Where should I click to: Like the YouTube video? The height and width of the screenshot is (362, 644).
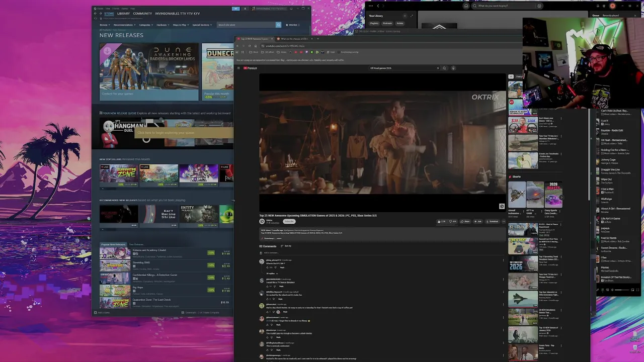click(x=441, y=221)
